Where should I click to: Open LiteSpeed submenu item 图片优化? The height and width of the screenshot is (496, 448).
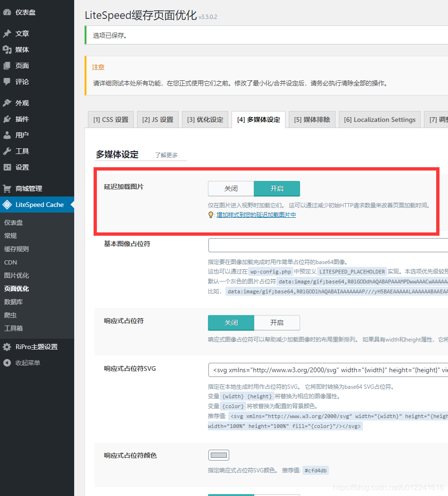point(17,275)
